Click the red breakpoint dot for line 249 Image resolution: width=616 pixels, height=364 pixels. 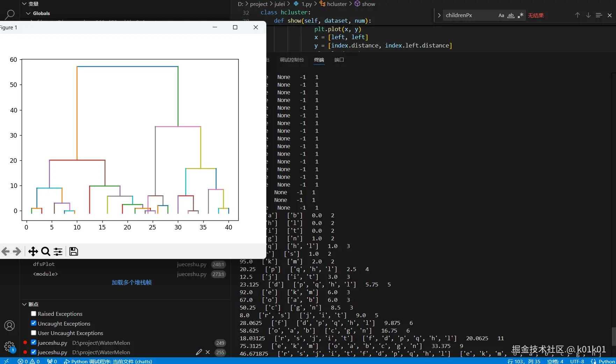[25, 342]
